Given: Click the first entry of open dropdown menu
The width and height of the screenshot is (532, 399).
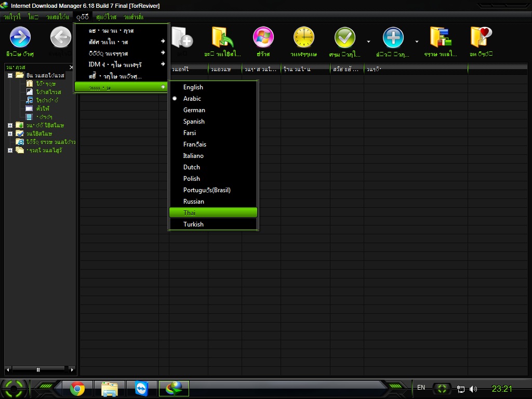Looking at the screenshot, I should click(x=121, y=31).
